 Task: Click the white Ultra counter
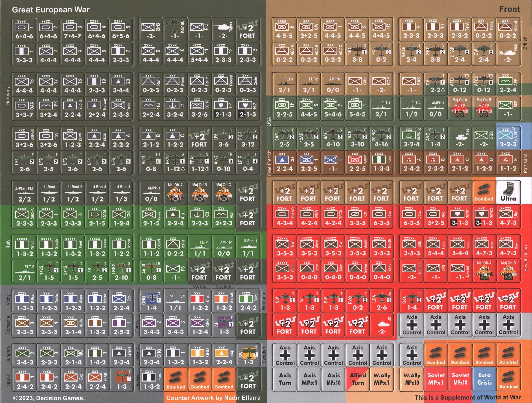[508, 192]
